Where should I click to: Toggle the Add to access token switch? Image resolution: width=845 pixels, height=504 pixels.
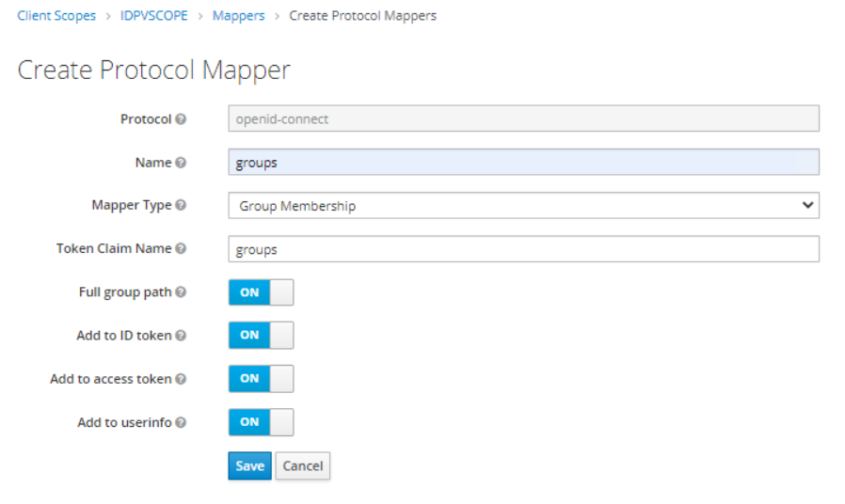point(261,379)
